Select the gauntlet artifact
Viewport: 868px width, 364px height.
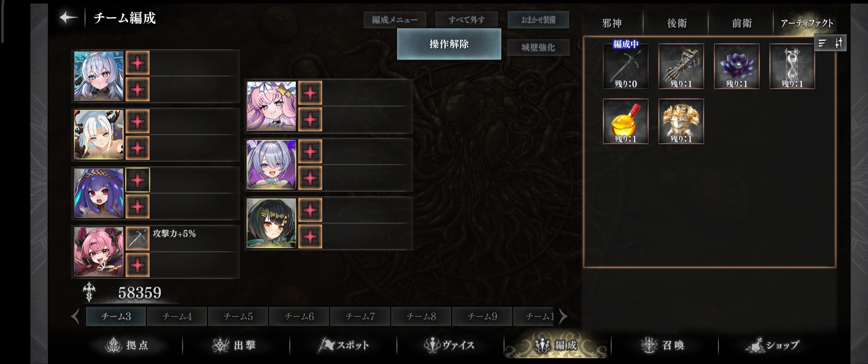pyautogui.click(x=681, y=66)
